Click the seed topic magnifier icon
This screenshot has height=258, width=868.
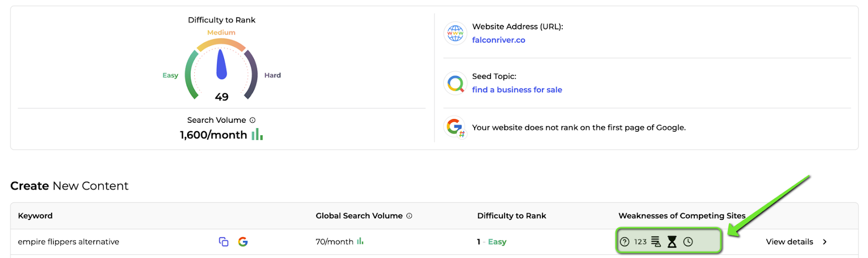click(x=455, y=83)
